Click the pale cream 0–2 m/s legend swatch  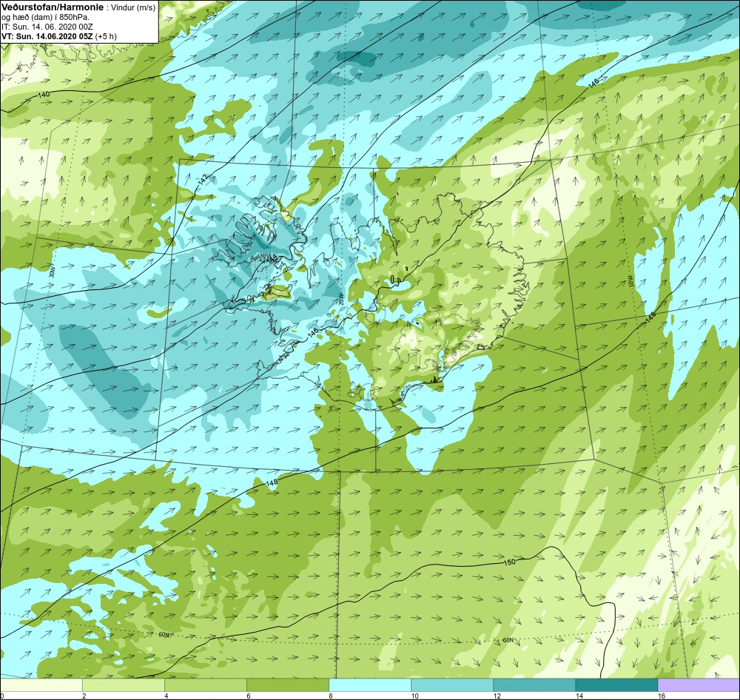41,685
